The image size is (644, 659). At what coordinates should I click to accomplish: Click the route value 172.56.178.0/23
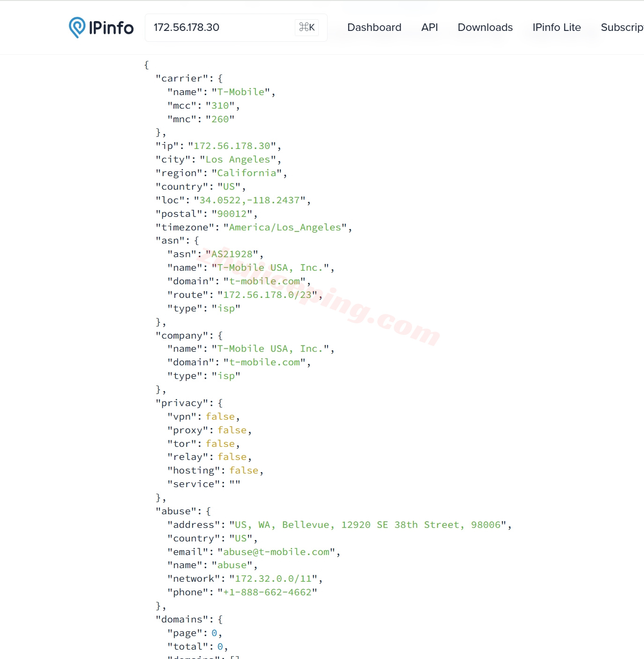267,295
